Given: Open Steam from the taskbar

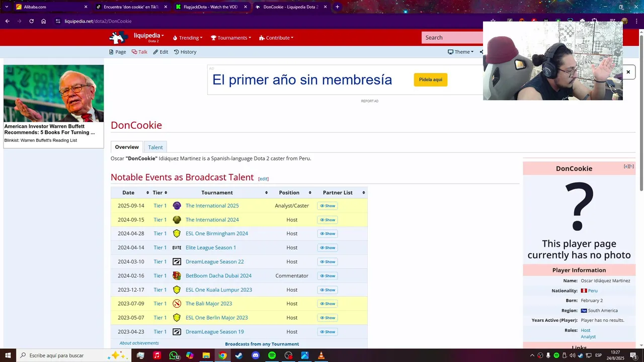Looking at the screenshot, I should click(x=238, y=355).
